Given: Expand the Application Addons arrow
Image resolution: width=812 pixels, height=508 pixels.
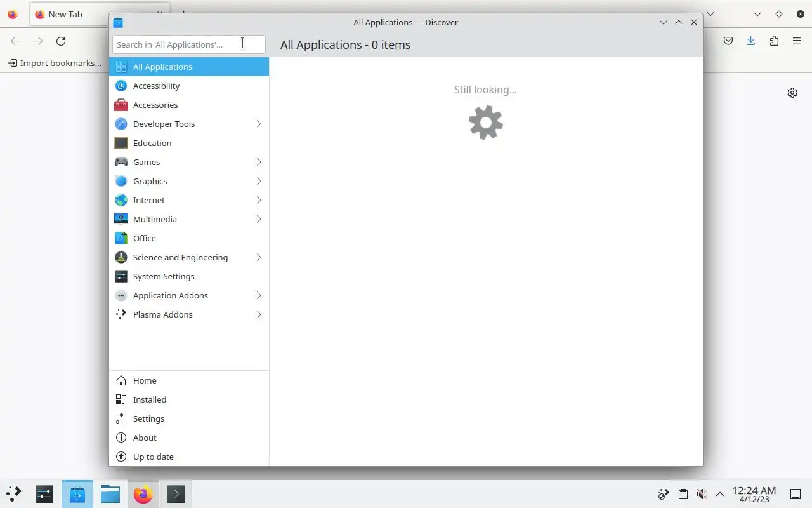Looking at the screenshot, I should click(x=259, y=295).
